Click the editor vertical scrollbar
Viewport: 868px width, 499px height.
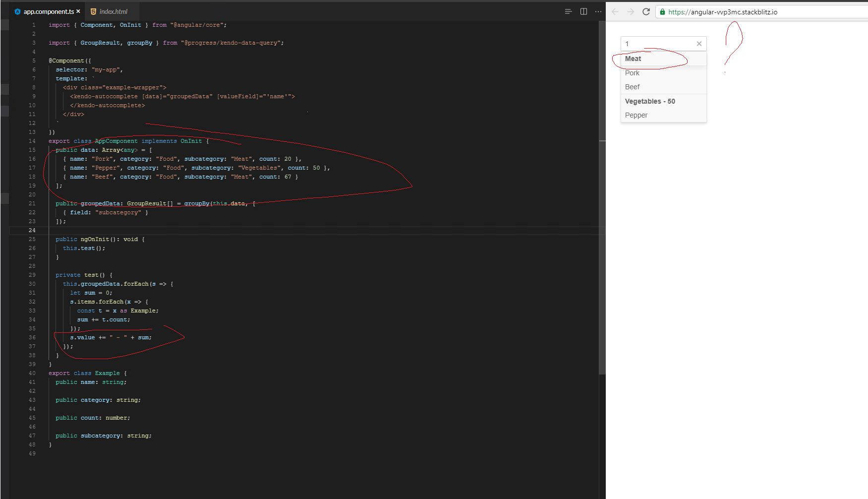coord(602,198)
